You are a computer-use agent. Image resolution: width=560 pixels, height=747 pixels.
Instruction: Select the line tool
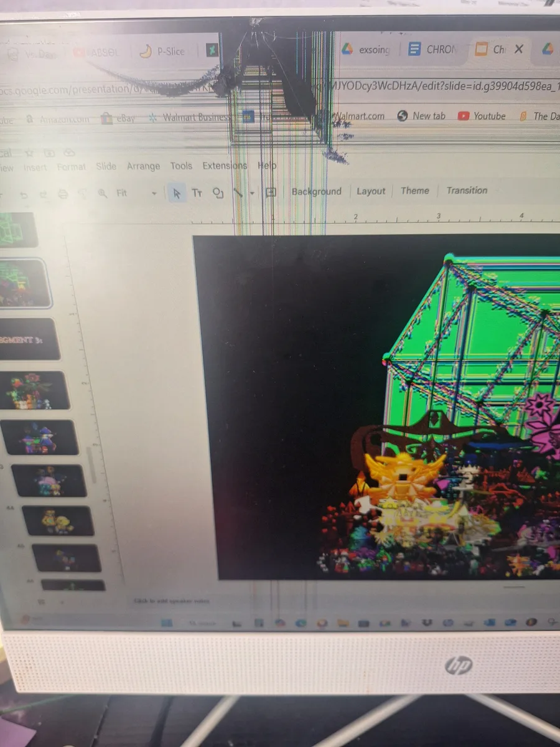pyautogui.click(x=238, y=193)
